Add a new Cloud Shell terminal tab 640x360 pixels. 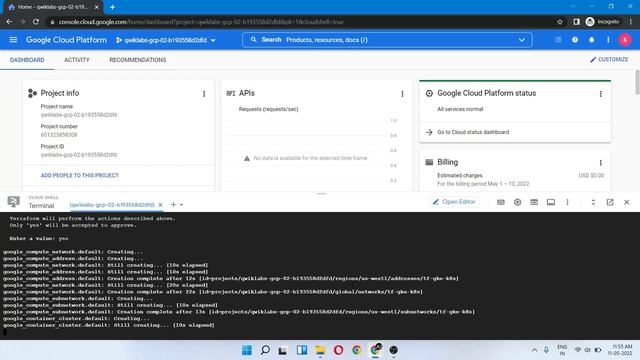[173, 204]
